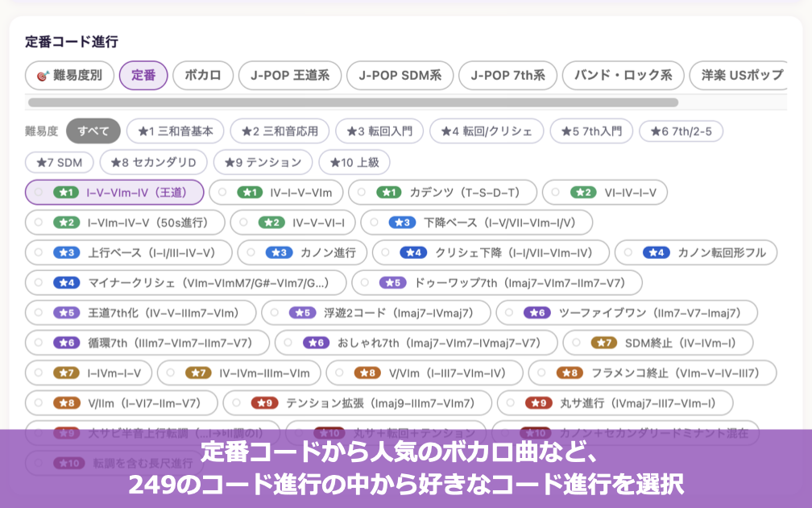This screenshot has height=508, width=812.
Task: Select the マイナークリシェ progression
Action: click(x=186, y=282)
